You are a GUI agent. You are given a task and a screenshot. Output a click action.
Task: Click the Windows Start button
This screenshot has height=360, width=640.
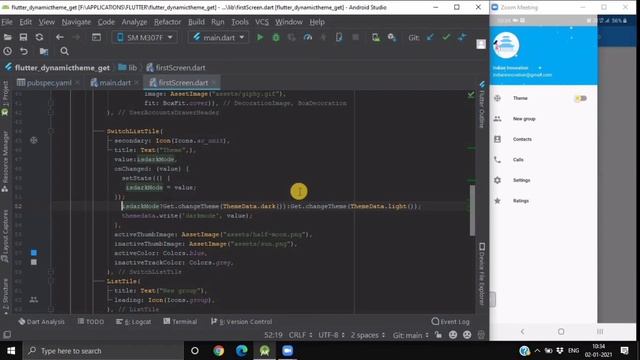[x=11, y=351]
